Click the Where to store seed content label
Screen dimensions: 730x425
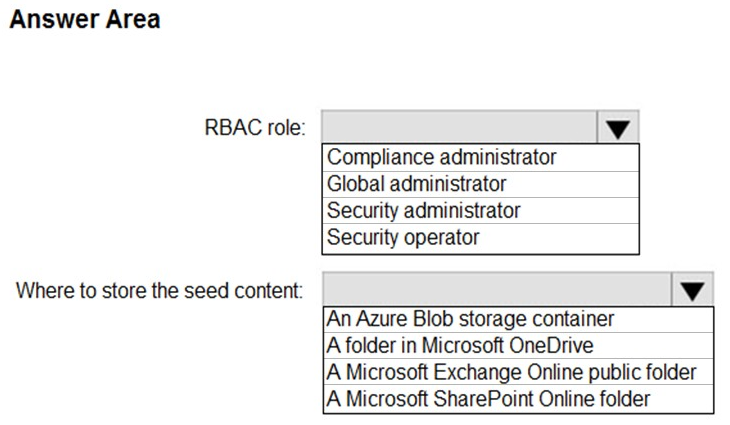pyautogui.click(x=159, y=291)
